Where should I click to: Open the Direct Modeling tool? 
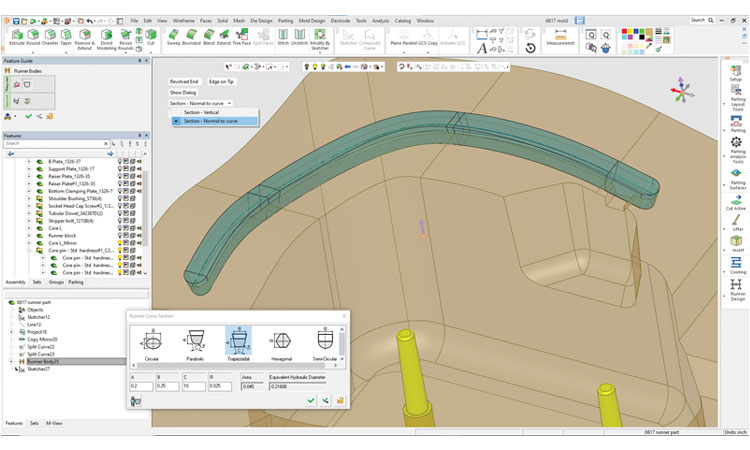coord(106,39)
